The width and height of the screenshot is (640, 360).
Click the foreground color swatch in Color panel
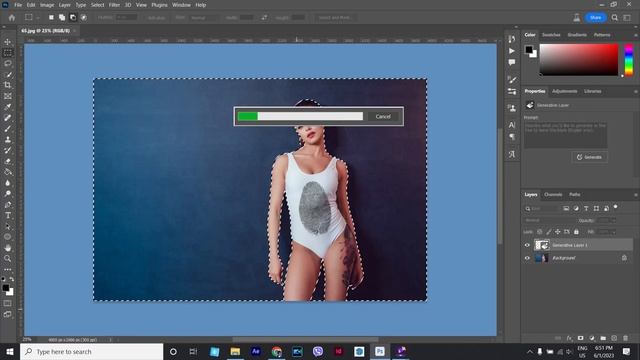pyautogui.click(x=529, y=49)
